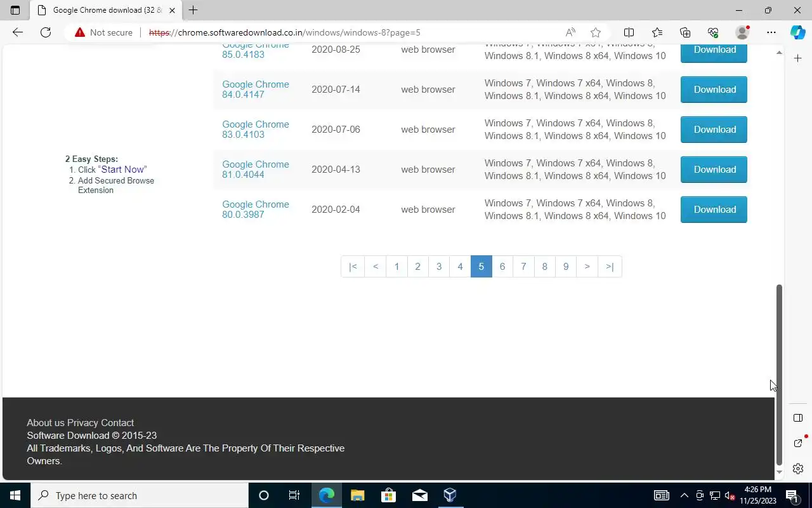Open the Favorites list icon
812x508 pixels.
(657, 32)
